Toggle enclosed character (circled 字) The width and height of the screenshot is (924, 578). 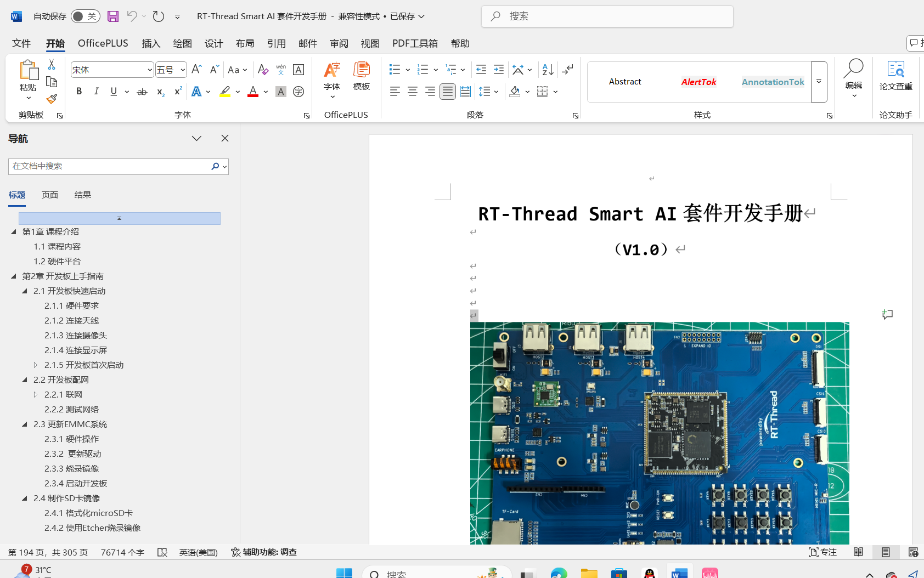pos(298,92)
